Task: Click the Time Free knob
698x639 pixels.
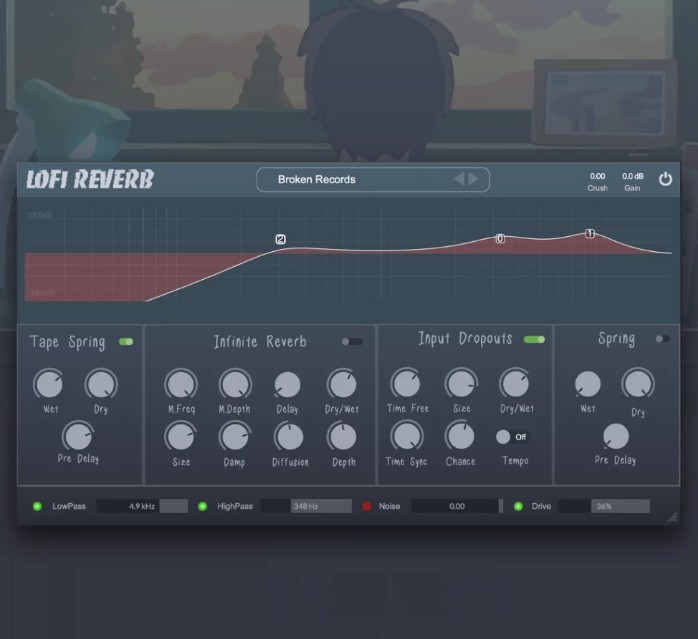Action: 406,383
